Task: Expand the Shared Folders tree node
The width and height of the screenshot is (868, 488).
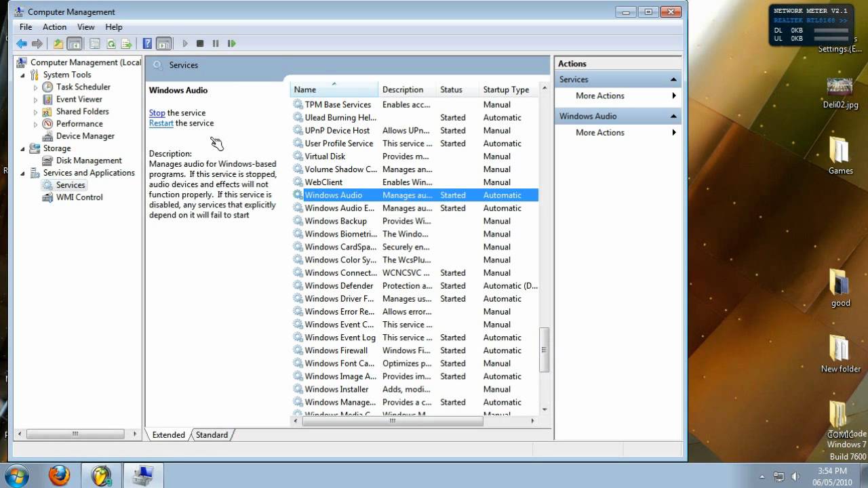Action: pos(35,111)
